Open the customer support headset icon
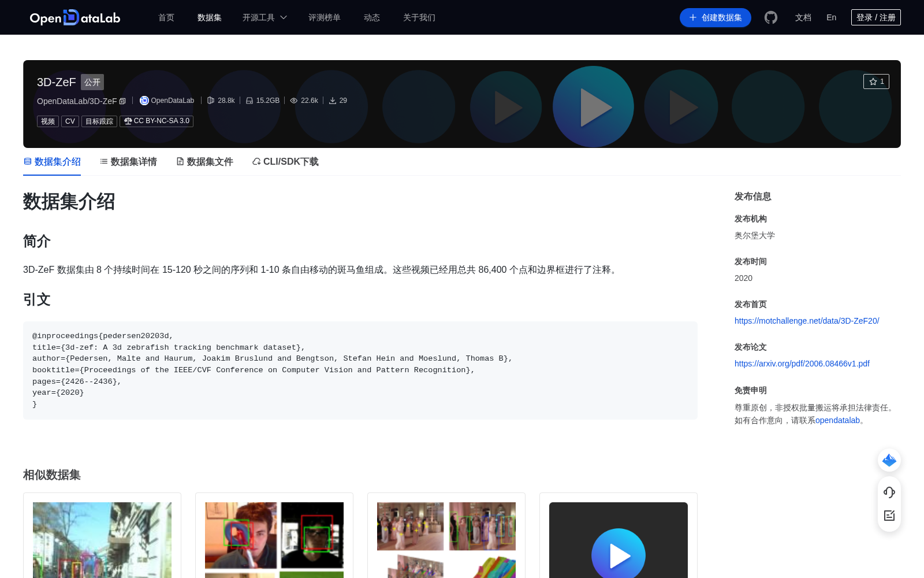The image size is (924, 578). click(x=889, y=492)
